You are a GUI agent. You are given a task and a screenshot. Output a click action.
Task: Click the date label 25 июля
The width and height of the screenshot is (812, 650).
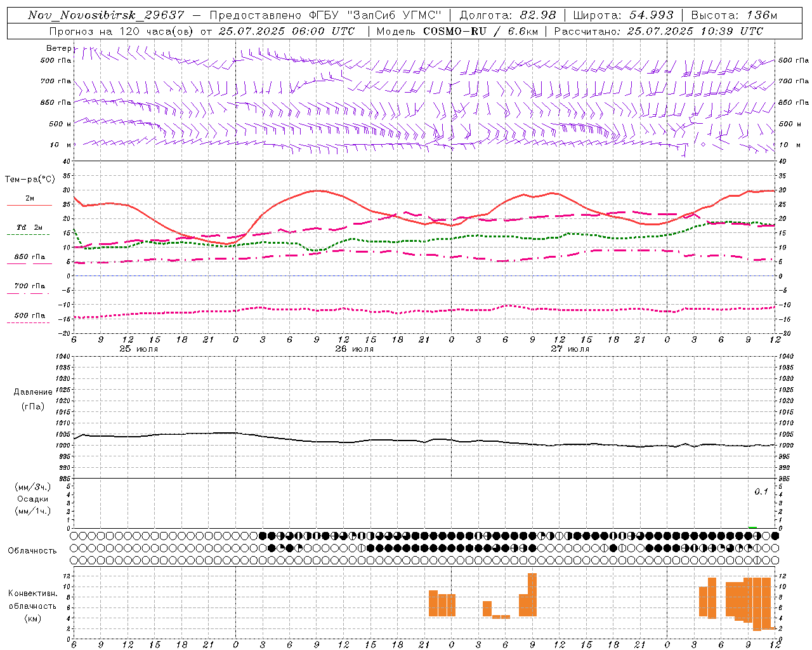(139, 349)
